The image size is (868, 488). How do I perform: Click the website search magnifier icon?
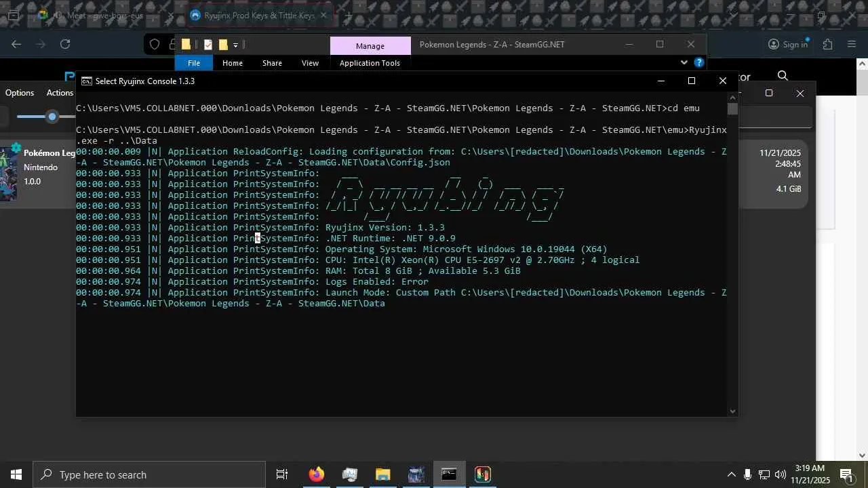click(783, 76)
